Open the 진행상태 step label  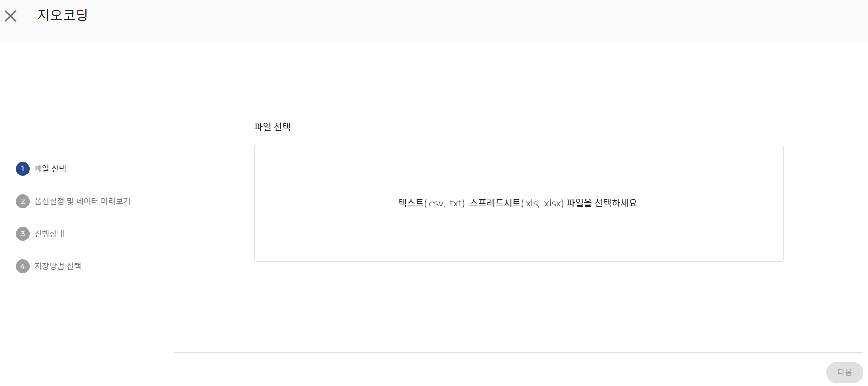[x=49, y=234]
